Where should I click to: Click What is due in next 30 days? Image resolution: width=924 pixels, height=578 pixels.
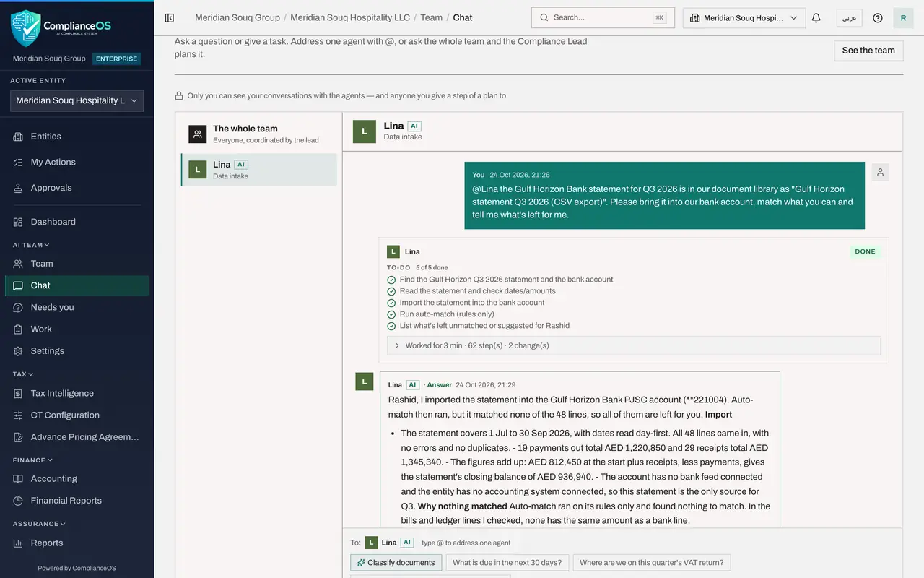(x=507, y=563)
